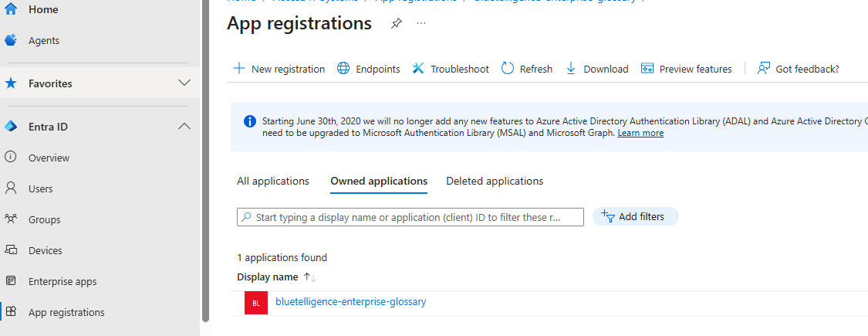
Task: Click the New registration label
Action: 289,70
